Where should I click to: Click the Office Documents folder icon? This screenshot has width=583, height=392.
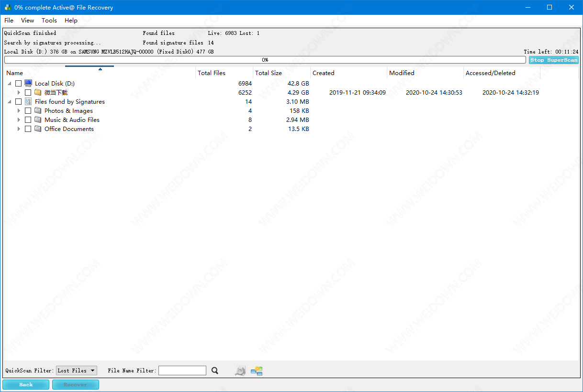click(38, 129)
